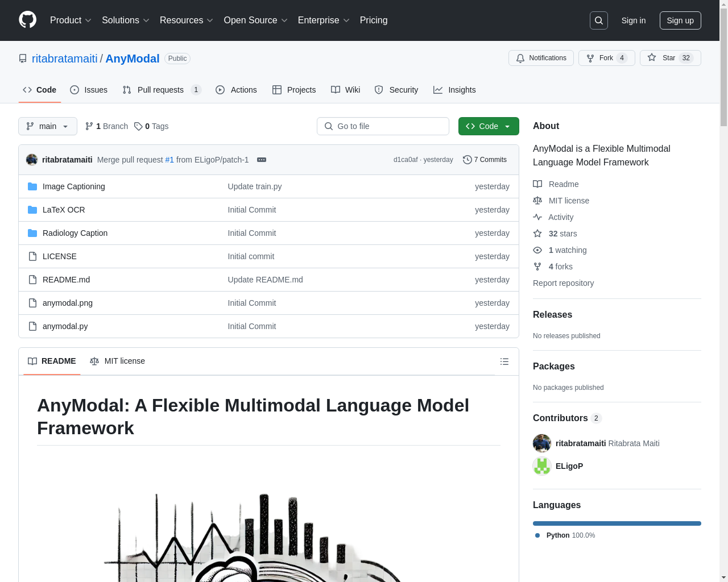Open the Releases heading link
728x582 pixels.
coord(552,314)
